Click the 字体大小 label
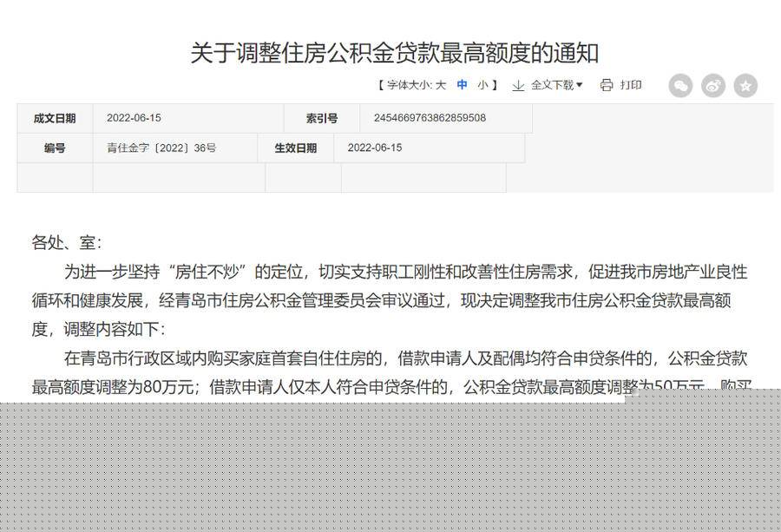Image resolution: width=781 pixels, height=532 pixels. click(x=410, y=85)
